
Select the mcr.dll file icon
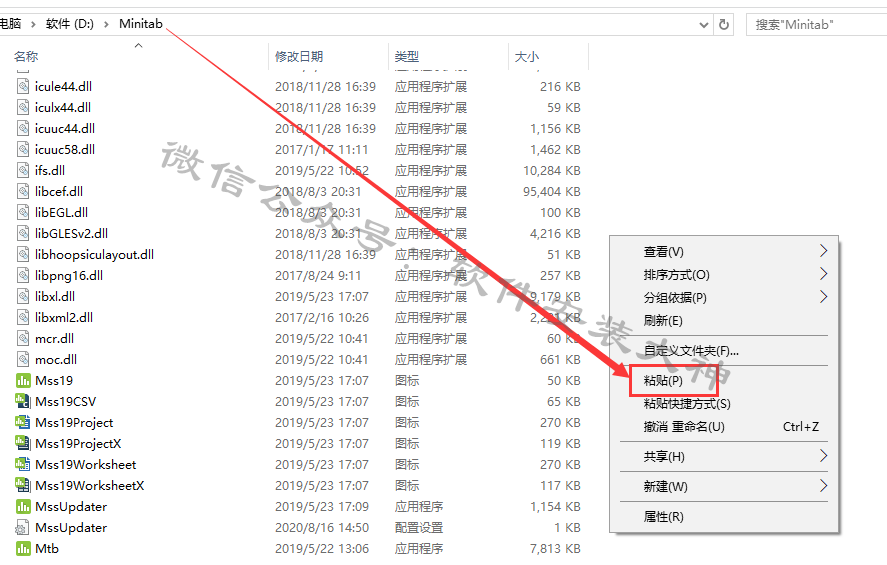(x=23, y=338)
